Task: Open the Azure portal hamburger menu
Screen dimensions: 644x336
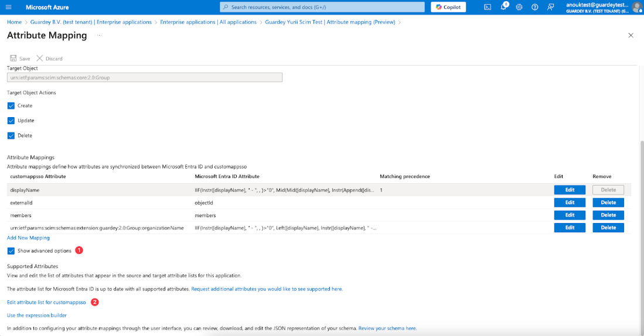Action: (11, 7)
